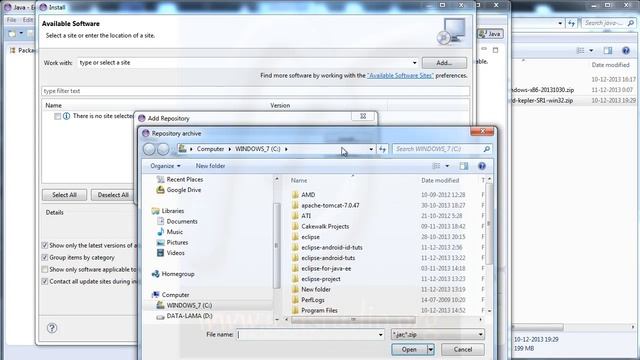The height and width of the screenshot is (360, 640).
Task: Open Google Drive in navigation pane
Action: pos(184,190)
